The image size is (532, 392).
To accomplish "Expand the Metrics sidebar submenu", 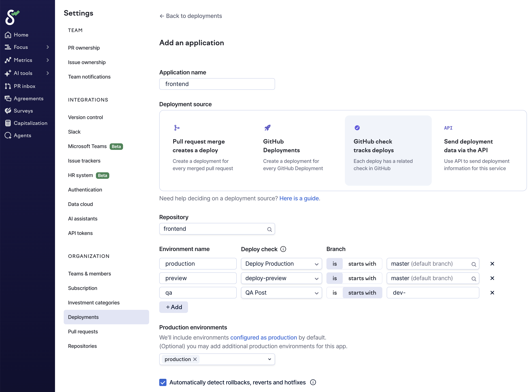I will (x=47, y=60).
